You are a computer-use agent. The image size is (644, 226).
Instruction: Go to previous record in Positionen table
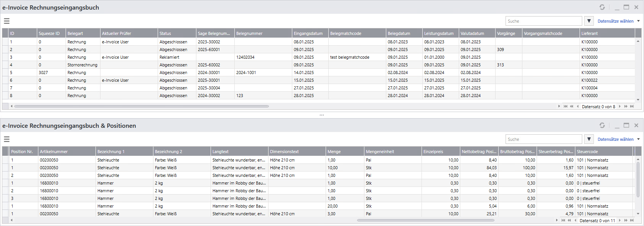click(575, 221)
